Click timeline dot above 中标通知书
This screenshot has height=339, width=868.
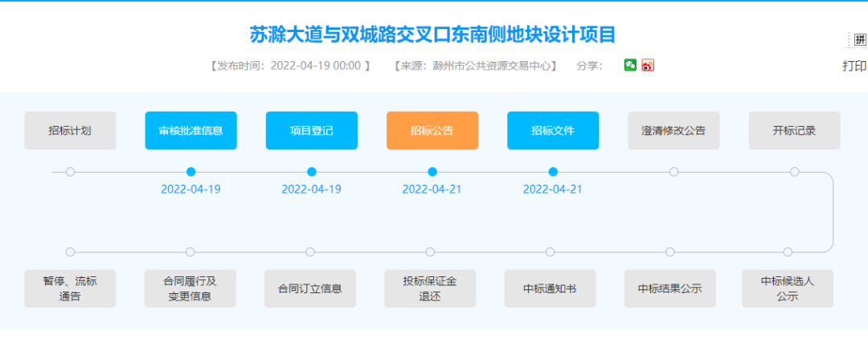tap(551, 252)
